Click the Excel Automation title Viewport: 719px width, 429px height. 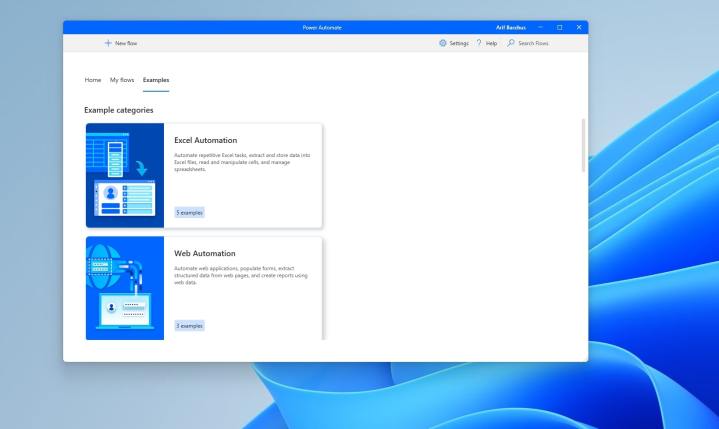click(205, 140)
